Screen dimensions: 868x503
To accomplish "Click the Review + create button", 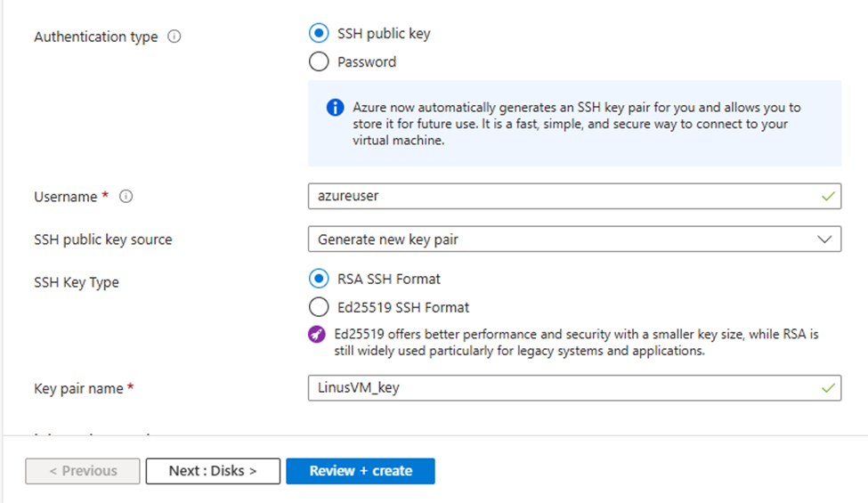I will pyautogui.click(x=361, y=471).
